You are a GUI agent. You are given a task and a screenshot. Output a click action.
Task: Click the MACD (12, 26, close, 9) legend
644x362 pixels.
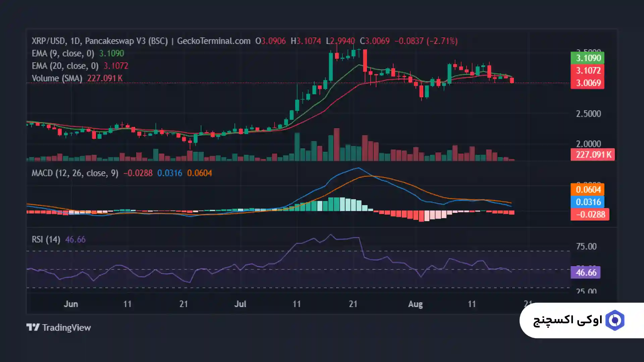(75, 173)
